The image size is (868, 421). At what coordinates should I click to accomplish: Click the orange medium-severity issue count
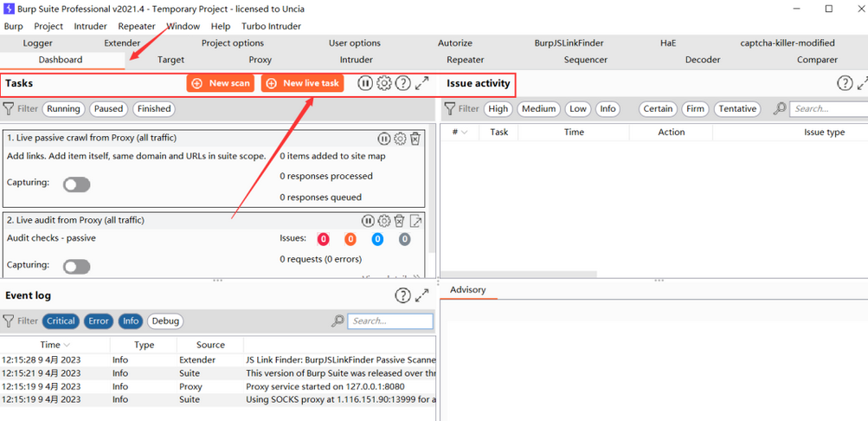click(350, 239)
